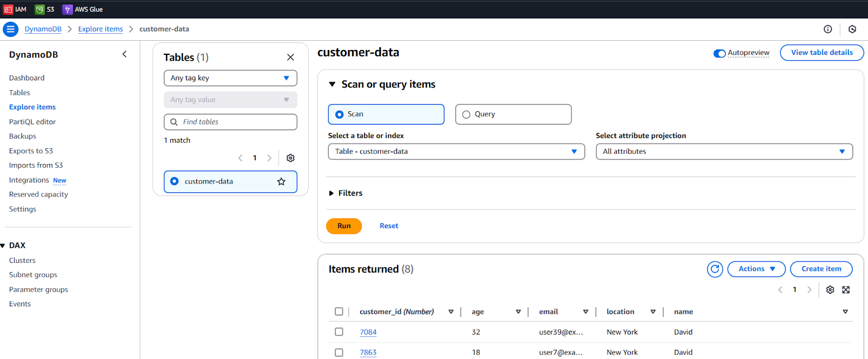Click the View table details button
The height and width of the screenshot is (359, 868).
click(822, 53)
